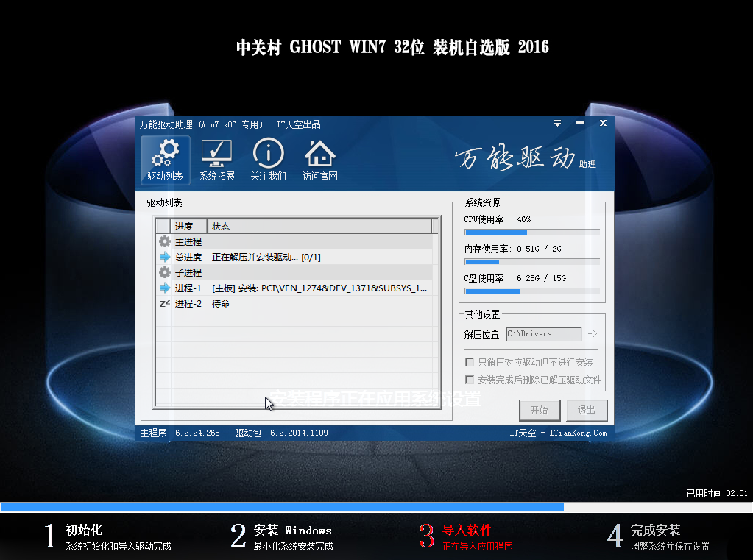
Task: Select the 主进程 row
Action: pos(295,241)
